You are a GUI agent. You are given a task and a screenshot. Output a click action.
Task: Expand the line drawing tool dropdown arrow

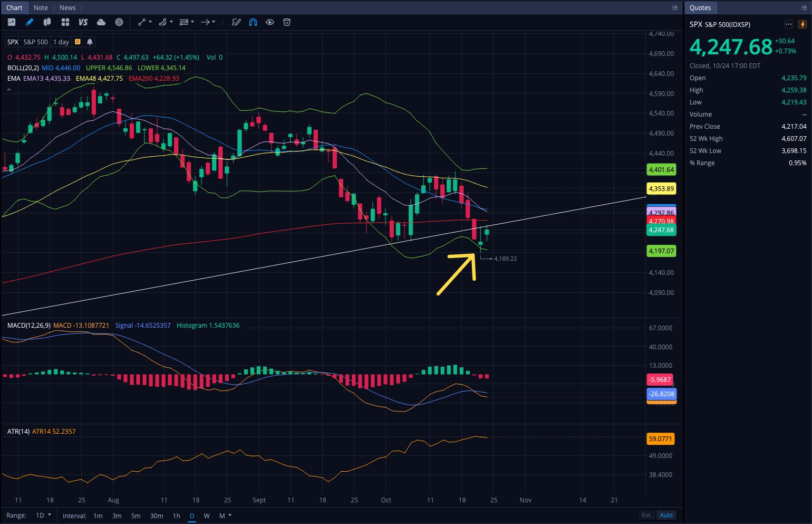point(150,22)
